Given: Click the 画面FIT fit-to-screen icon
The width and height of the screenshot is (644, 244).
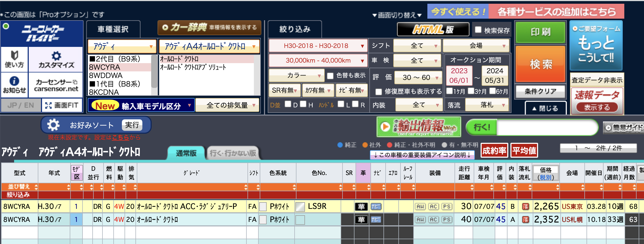Looking at the screenshot, I should pyautogui.click(x=62, y=105).
